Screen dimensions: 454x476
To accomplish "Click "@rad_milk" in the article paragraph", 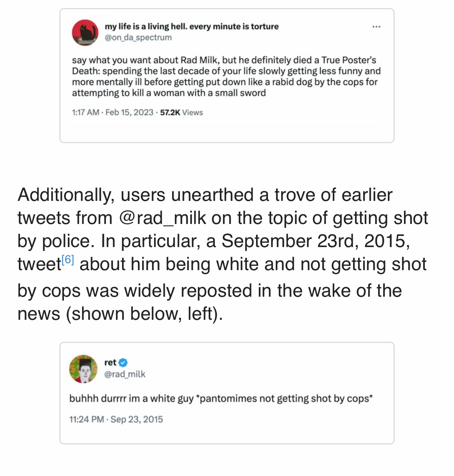I will click(163, 218).
